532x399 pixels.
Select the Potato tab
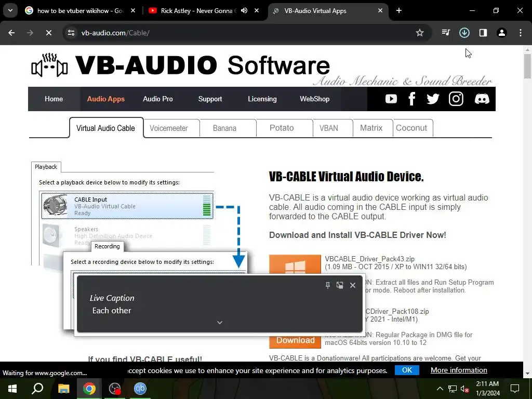click(284, 128)
